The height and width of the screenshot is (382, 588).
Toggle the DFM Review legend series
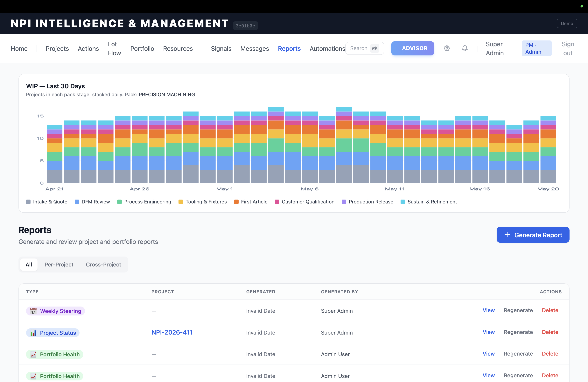click(x=92, y=202)
